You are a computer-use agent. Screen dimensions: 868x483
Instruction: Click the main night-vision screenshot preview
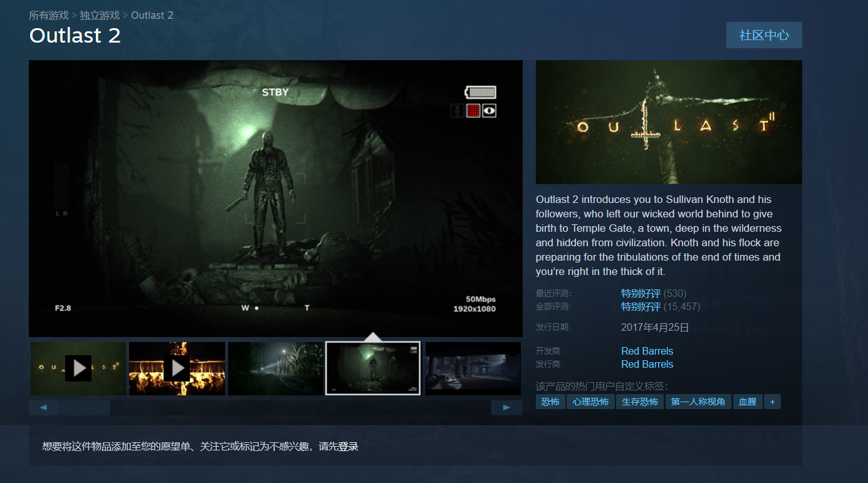tap(276, 199)
